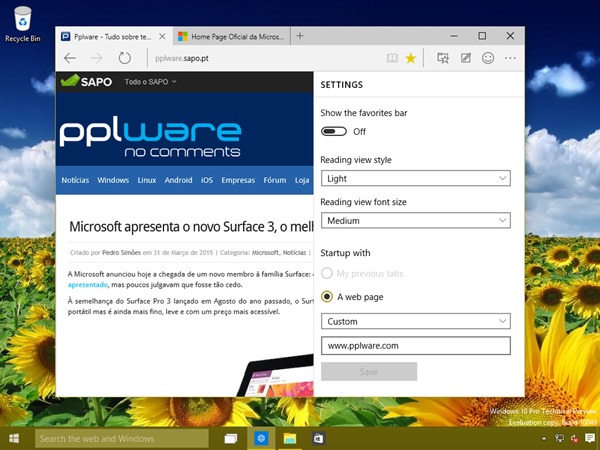Open Action Center notifications icon
This screenshot has height=450, width=600.
click(x=590, y=439)
